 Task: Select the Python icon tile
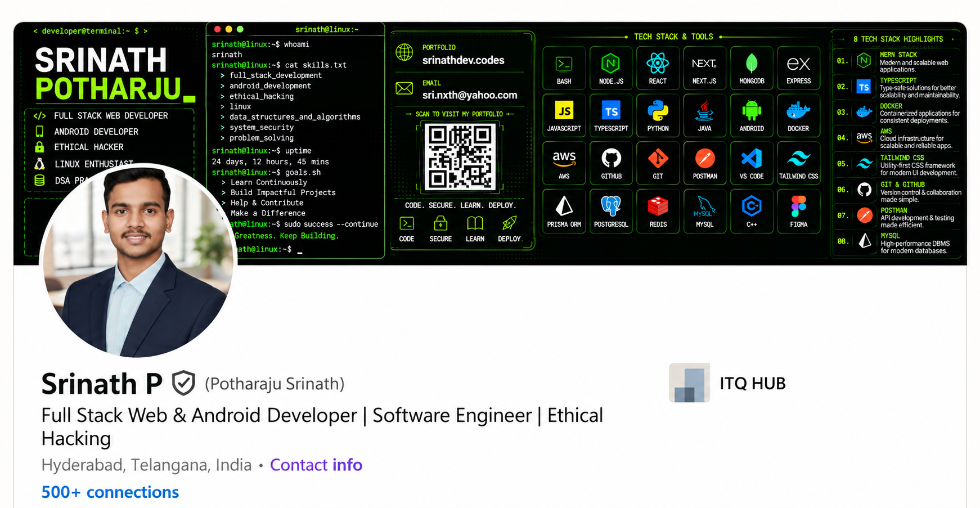[x=658, y=115]
